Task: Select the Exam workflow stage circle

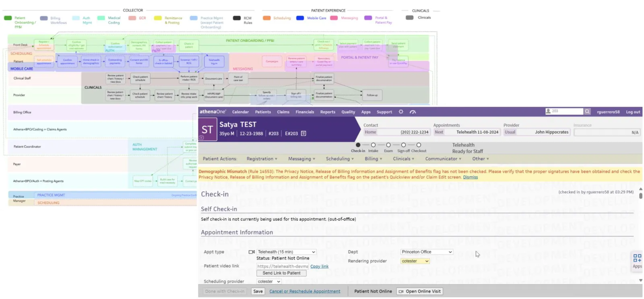Action: click(388, 145)
